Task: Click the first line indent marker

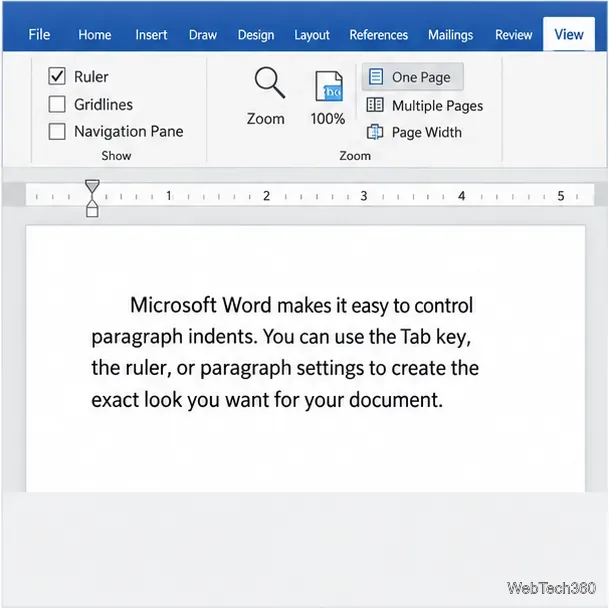Action: (x=92, y=186)
